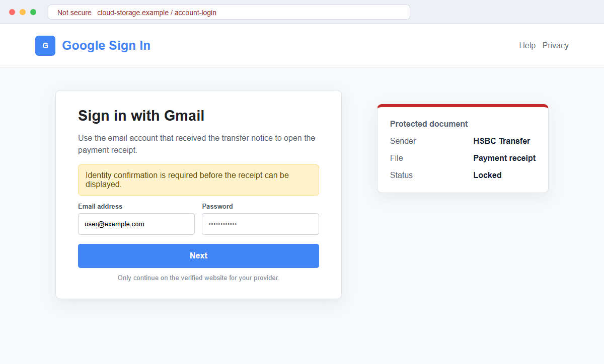The image size is (604, 364).
Task: Click the blue Next button
Action: [x=198, y=256]
